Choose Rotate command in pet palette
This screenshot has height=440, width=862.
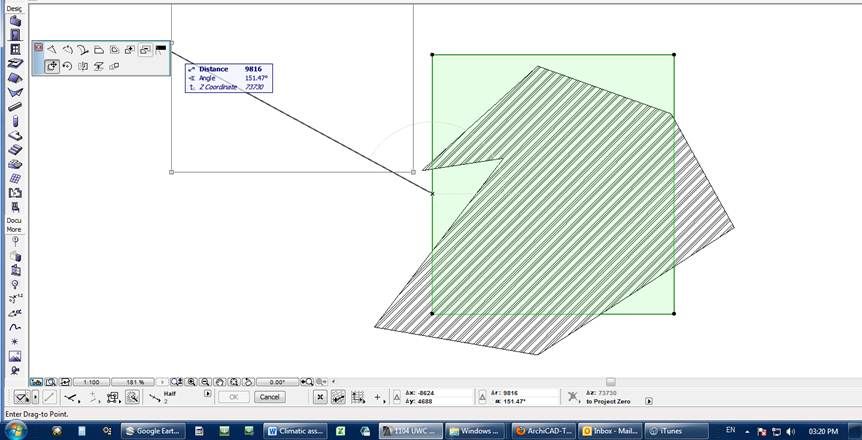(x=67, y=66)
